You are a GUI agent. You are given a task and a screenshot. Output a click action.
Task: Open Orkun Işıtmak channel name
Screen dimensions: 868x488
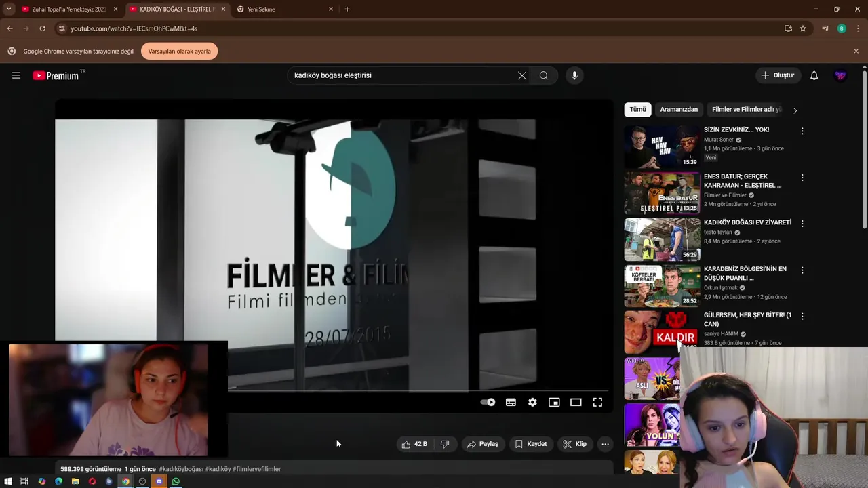(721, 288)
